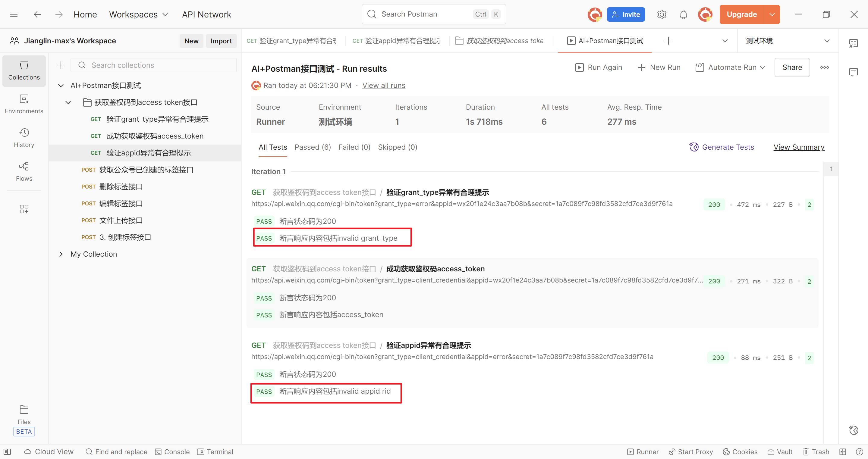Screen dimensions: 868x459
Task: Open API Network in header
Action: (206, 14)
